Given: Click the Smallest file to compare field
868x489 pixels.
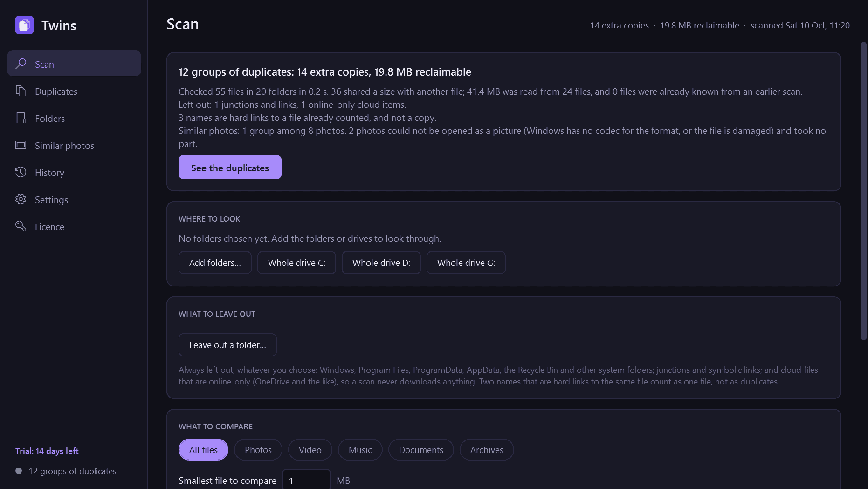Looking at the screenshot, I should pyautogui.click(x=307, y=480).
